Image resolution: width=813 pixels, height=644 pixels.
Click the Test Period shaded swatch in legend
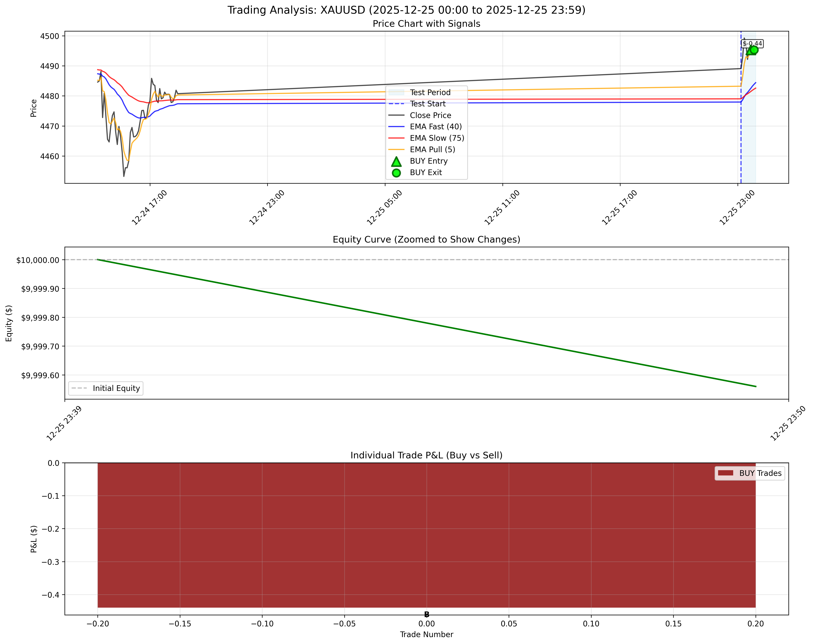tap(397, 92)
